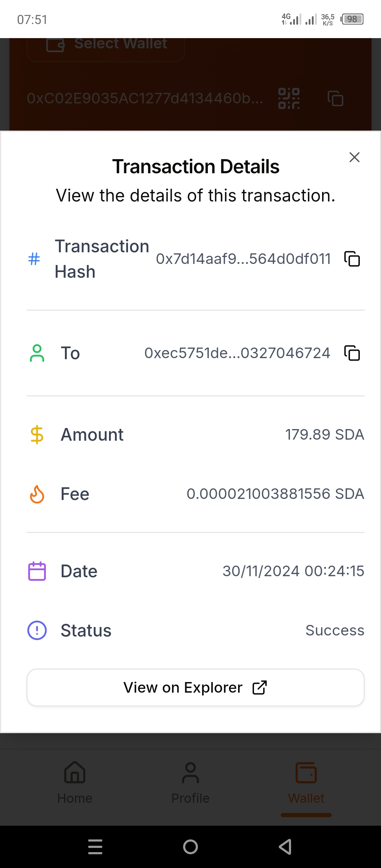The image size is (381, 868).
Task: Tap the purple calendar Date icon
Action: click(x=37, y=571)
